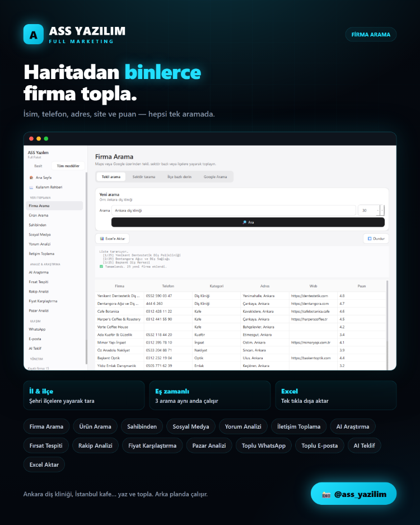The width and height of the screenshot is (420, 525).
Task: Click the Durdur button
Action: [376, 239]
